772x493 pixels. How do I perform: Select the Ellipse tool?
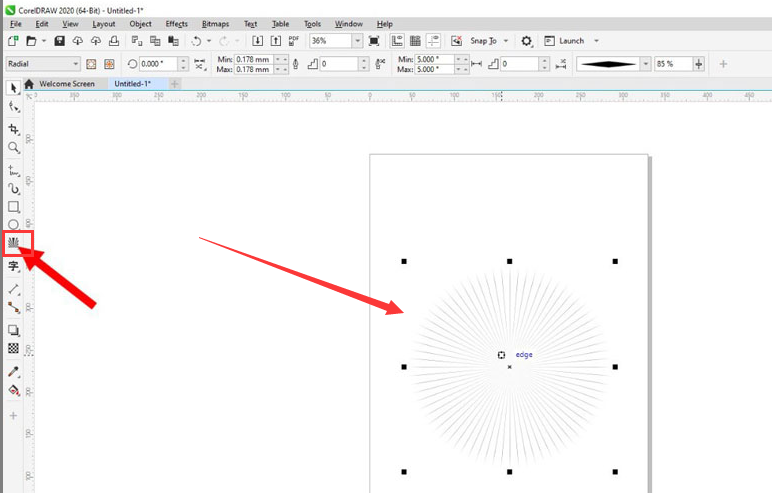(x=13, y=225)
